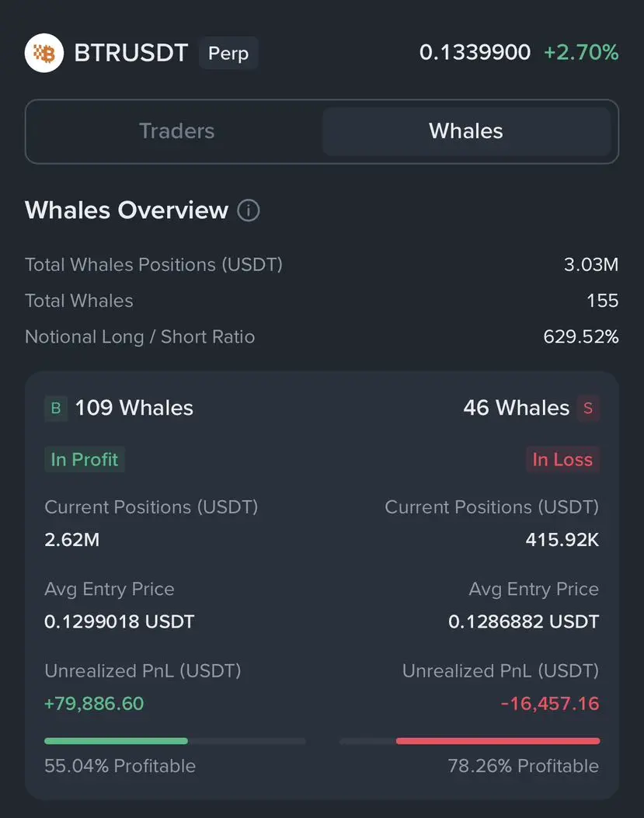Tap the 46 Whales short heading

pyautogui.click(x=516, y=408)
